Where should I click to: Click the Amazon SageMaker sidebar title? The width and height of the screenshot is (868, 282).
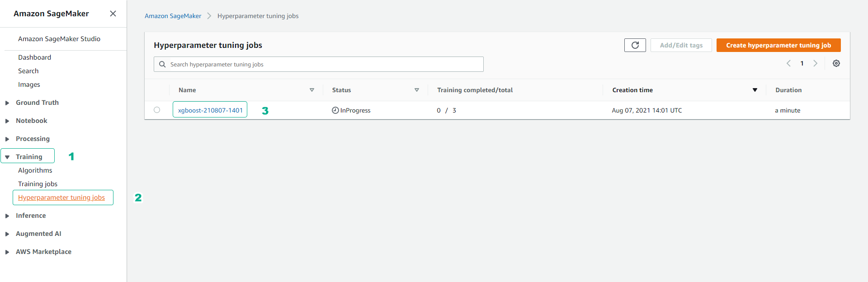point(51,14)
